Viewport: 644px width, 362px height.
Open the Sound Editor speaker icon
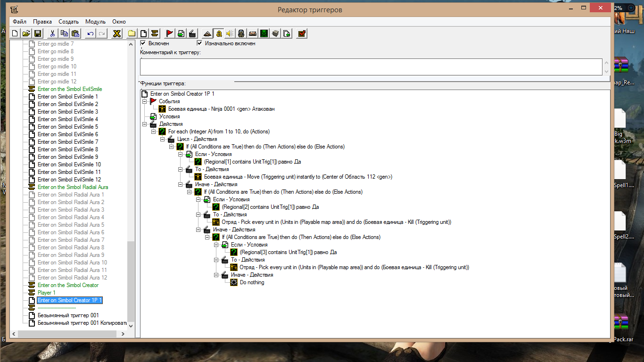tap(230, 33)
